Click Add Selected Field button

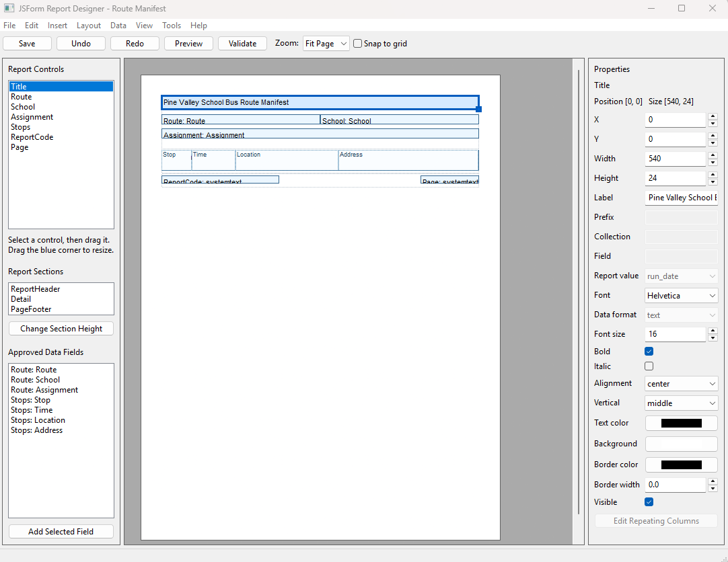pos(61,532)
